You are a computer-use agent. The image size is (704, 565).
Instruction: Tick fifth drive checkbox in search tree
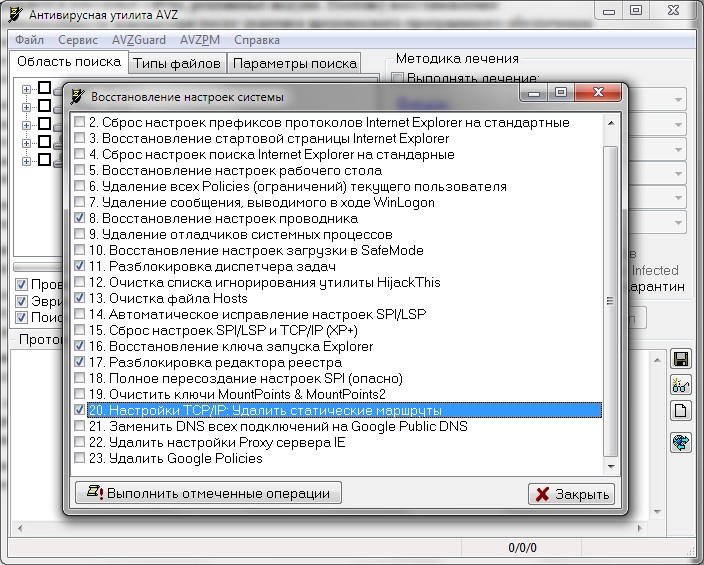coord(44,159)
